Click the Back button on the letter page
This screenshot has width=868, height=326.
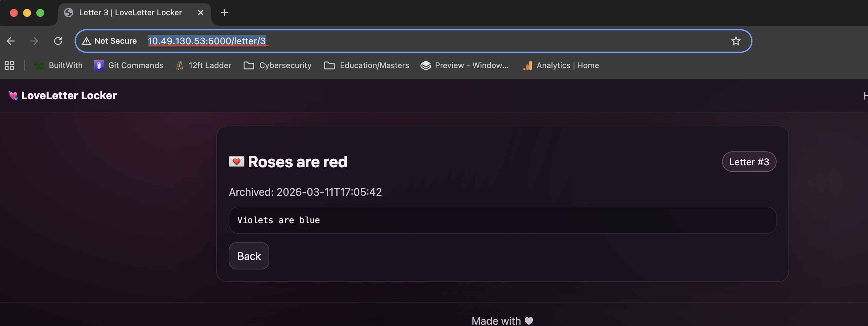pyautogui.click(x=249, y=256)
